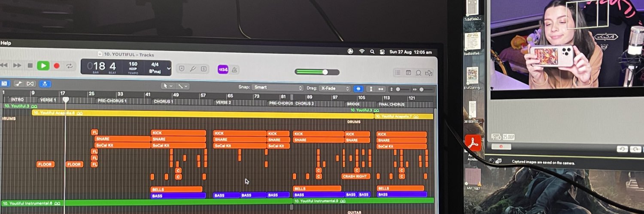The image size is (644, 214).
Task: Click the Wi-Fi menu bar icon
Action: click(362, 51)
